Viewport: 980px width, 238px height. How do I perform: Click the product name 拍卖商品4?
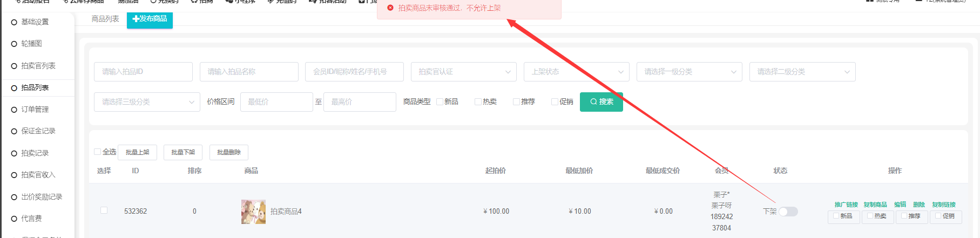(286, 212)
